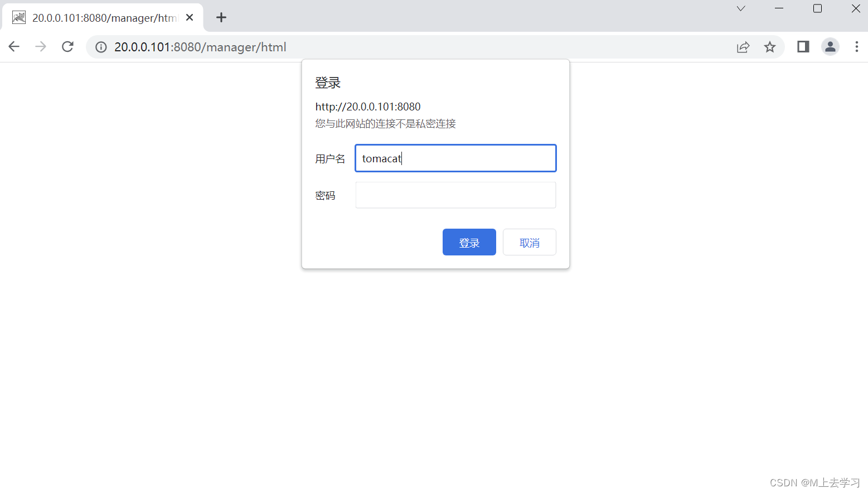Open a new tab
The width and height of the screenshot is (868, 493).
point(221,18)
